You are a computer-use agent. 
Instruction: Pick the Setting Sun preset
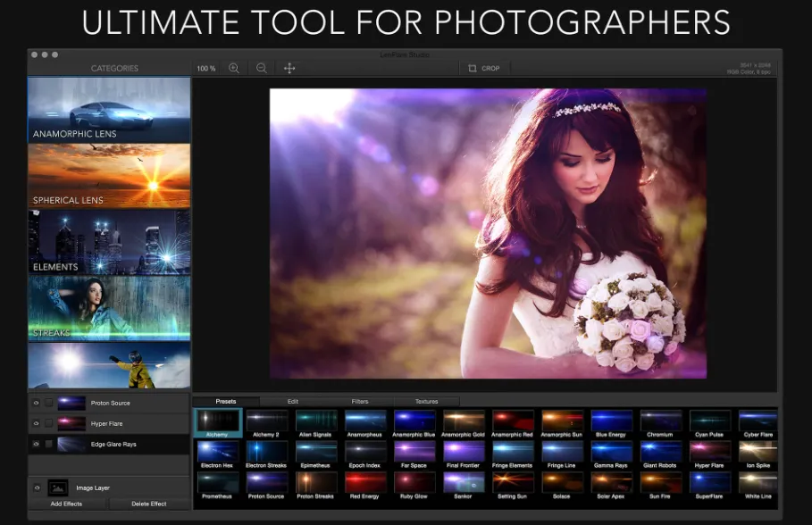pyautogui.click(x=513, y=486)
